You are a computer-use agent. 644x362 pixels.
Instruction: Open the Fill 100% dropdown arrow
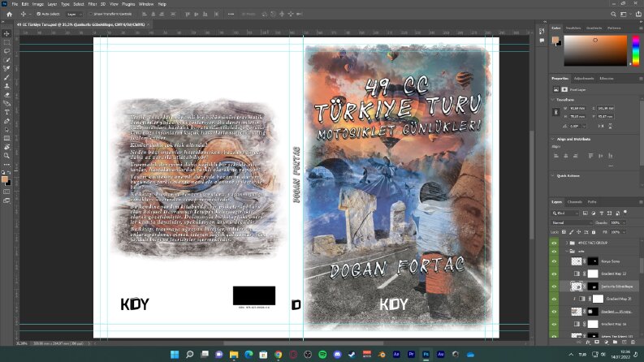click(624, 232)
